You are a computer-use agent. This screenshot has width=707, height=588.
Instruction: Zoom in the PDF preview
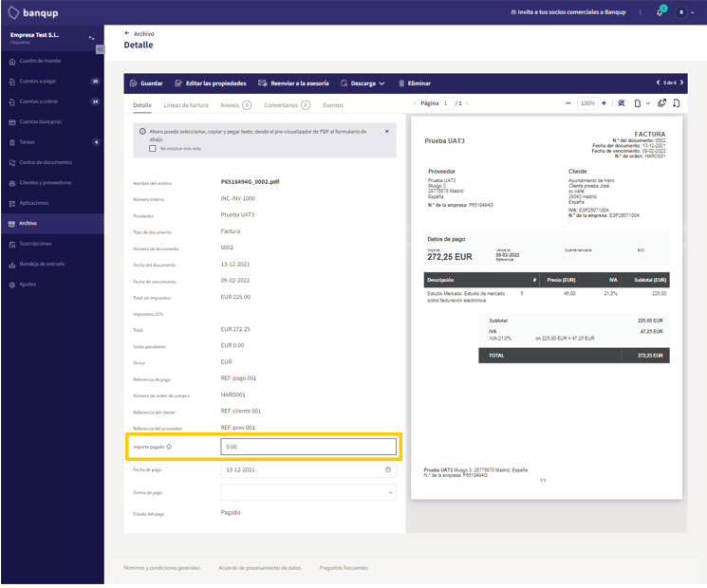click(604, 103)
